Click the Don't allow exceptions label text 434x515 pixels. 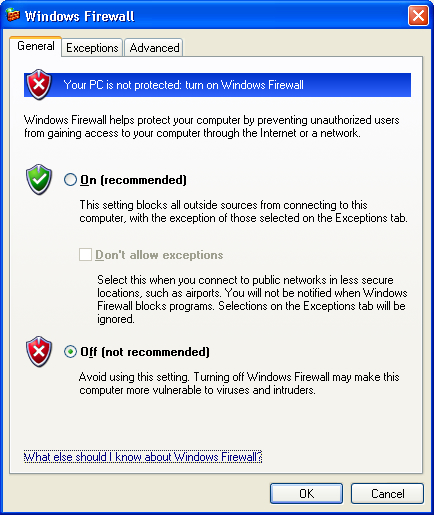[x=159, y=255]
